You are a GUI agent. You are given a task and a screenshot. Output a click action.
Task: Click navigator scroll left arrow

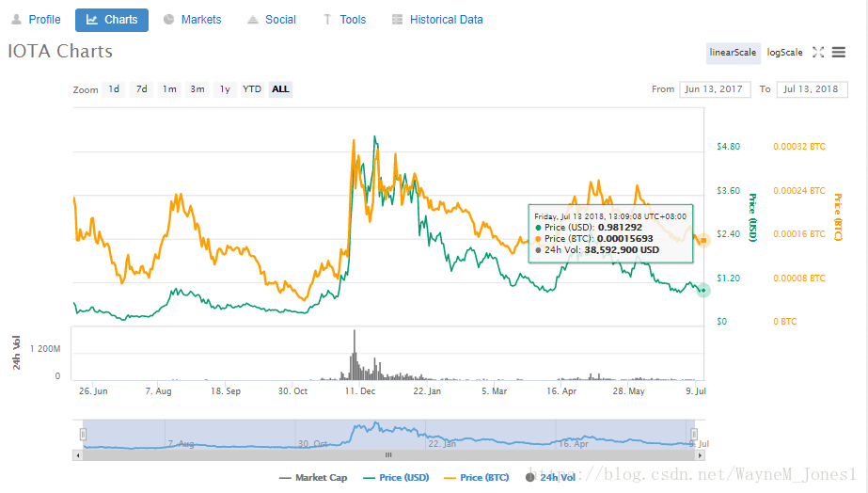78,455
